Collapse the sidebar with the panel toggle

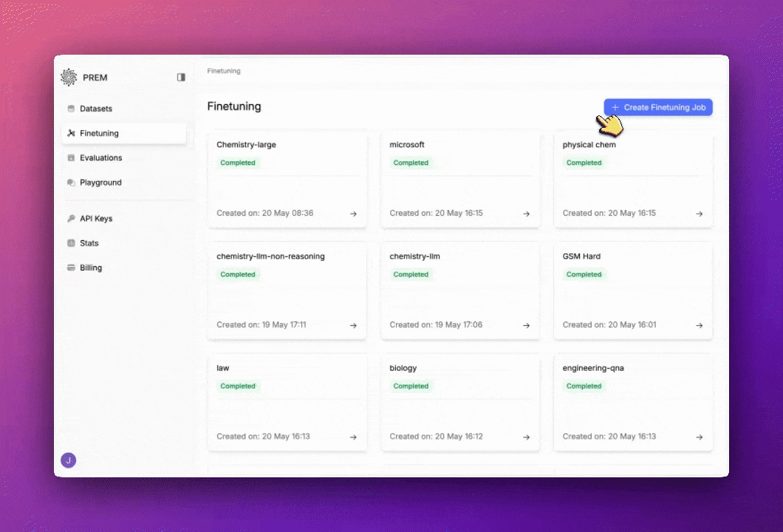(181, 77)
